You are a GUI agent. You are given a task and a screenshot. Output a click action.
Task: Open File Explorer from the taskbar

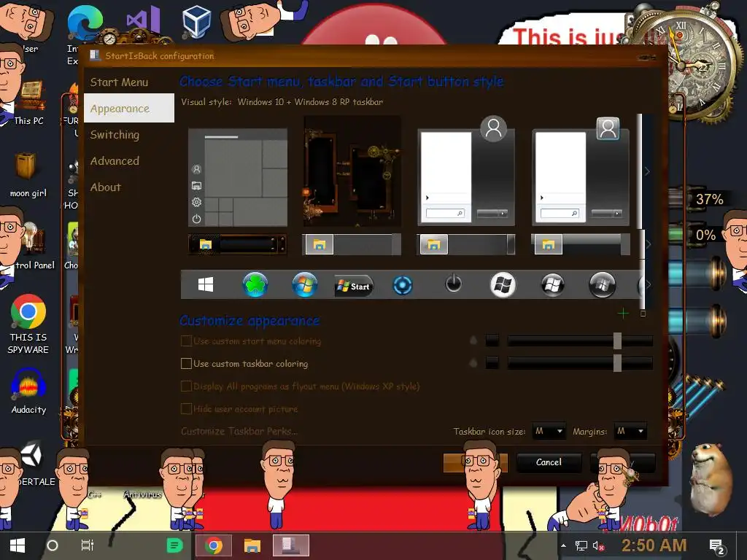[x=252, y=545]
